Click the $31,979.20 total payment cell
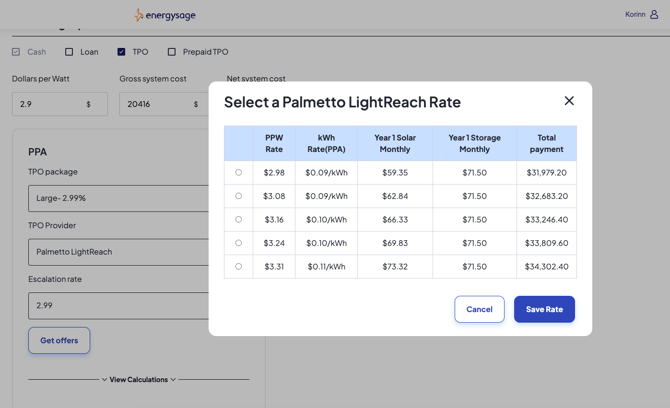This screenshot has height=408, width=670. [547, 173]
